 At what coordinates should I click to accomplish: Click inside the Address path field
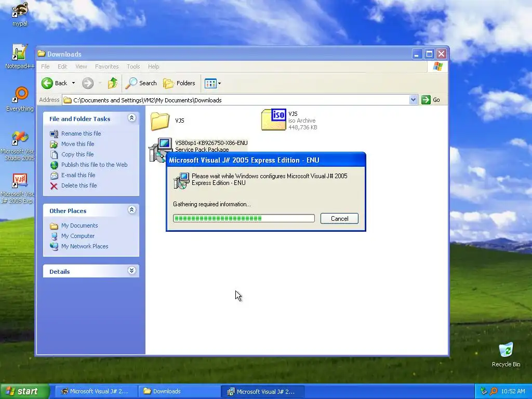click(x=236, y=100)
